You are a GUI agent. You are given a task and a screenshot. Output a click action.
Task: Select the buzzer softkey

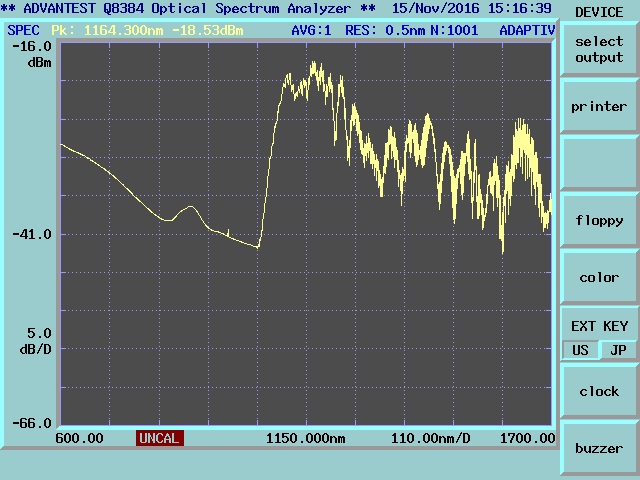pos(599,449)
